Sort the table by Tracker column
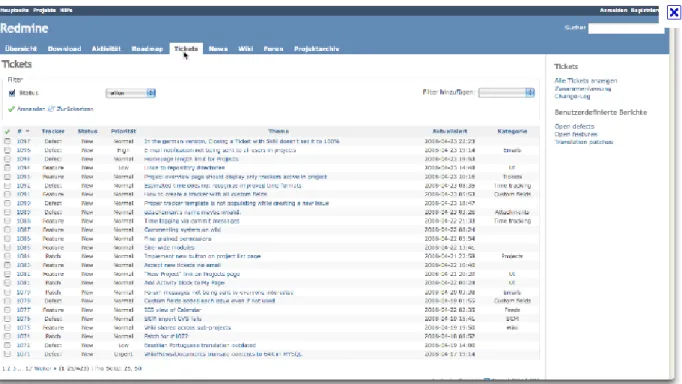 (x=53, y=131)
